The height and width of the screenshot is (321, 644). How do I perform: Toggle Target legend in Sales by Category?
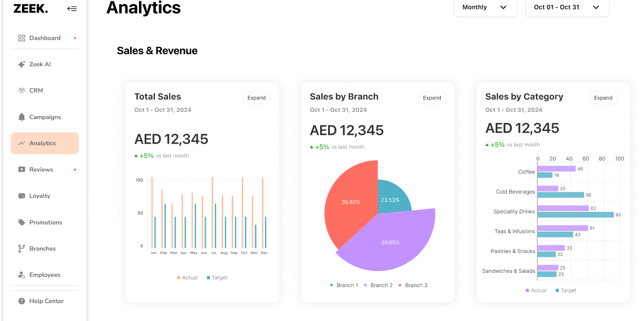(x=566, y=291)
